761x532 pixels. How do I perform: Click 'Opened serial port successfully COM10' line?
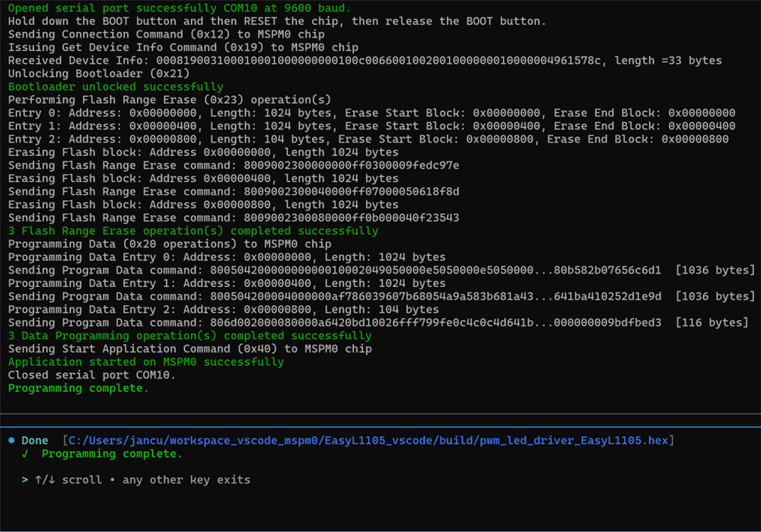(179, 8)
